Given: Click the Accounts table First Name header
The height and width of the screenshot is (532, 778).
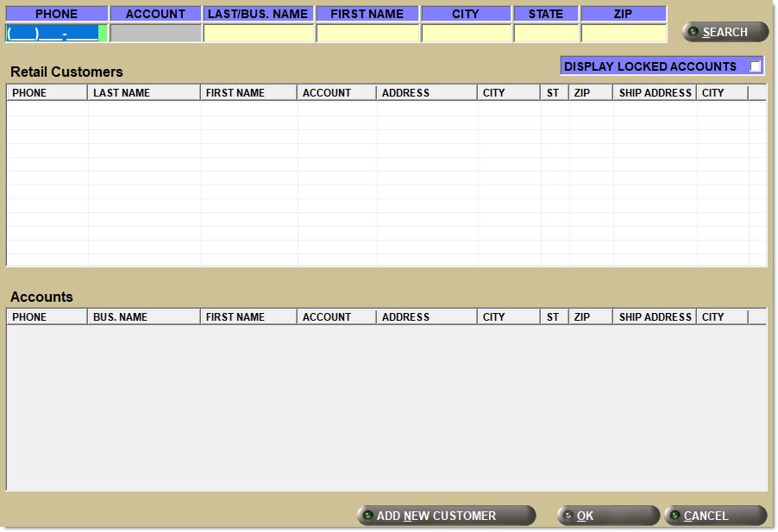Looking at the screenshot, I should tap(248, 316).
